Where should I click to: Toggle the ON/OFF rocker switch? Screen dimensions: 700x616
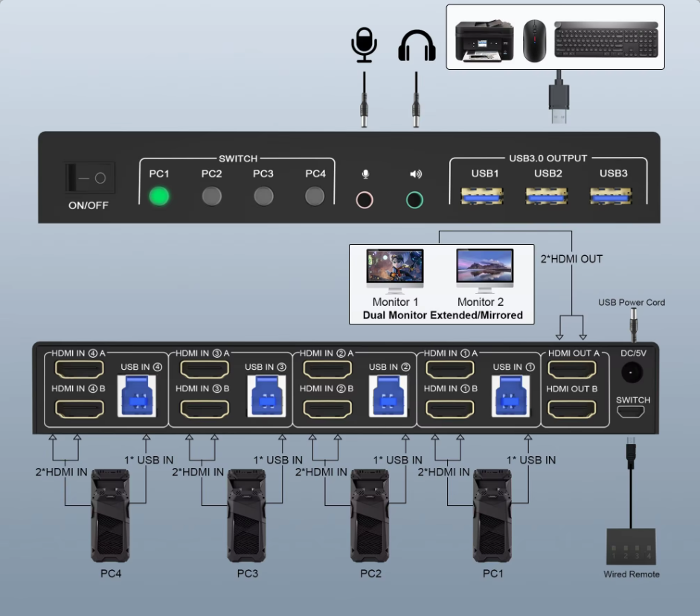(89, 179)
